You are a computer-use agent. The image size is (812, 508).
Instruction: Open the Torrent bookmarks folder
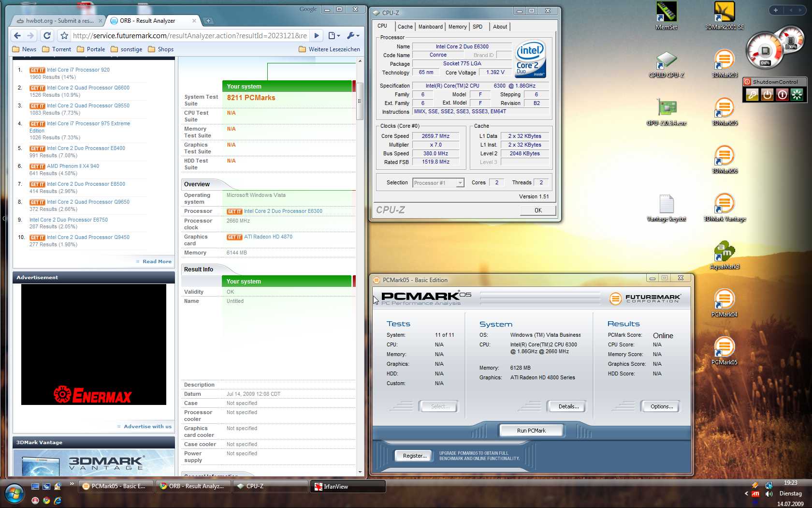pos(57,49)
